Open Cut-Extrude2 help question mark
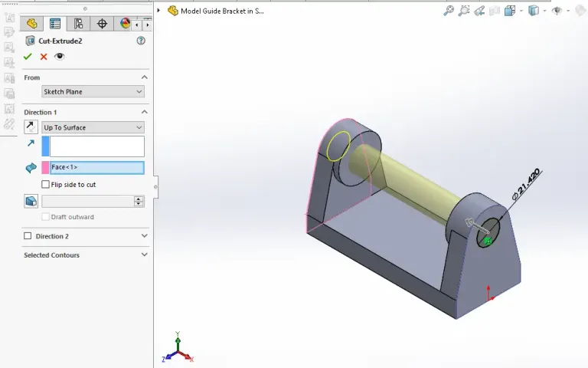The image size is (588, 368). click(141, 41)
